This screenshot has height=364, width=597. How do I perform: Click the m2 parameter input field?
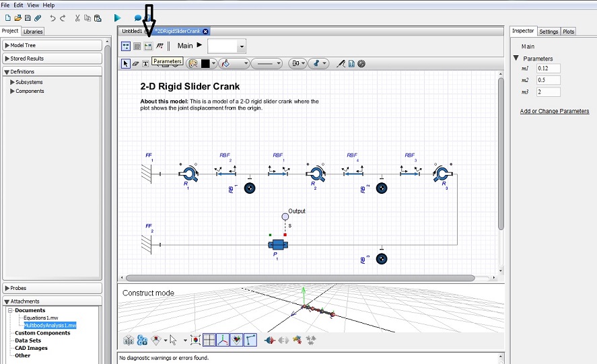click(548, 80)
